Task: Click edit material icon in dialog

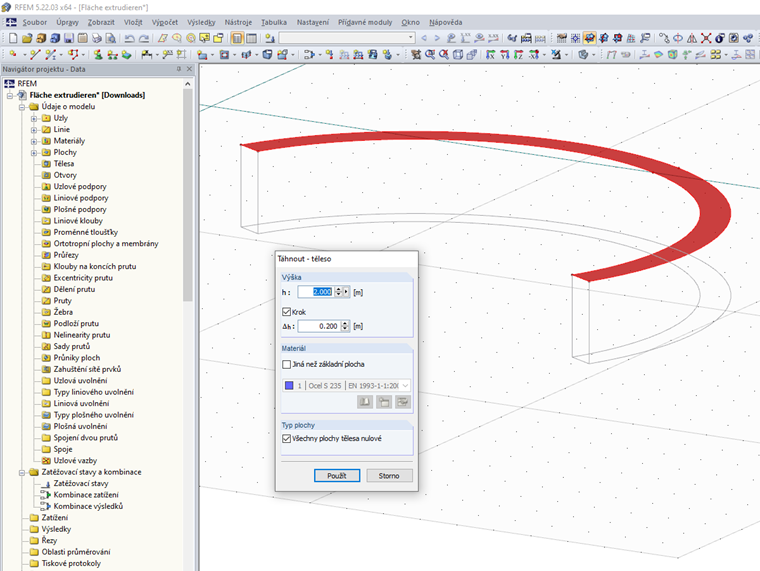Action: tap(402, 402)
